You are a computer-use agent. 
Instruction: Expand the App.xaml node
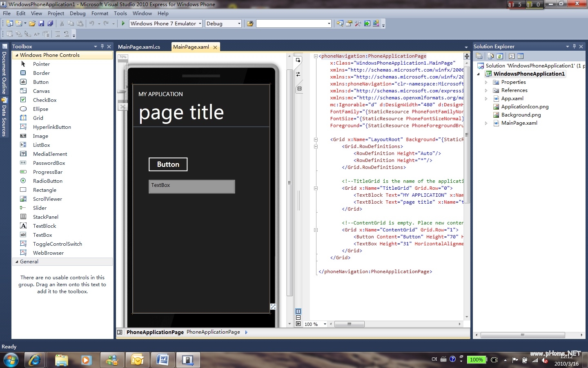pyautogui.click(x=486, y=99)
